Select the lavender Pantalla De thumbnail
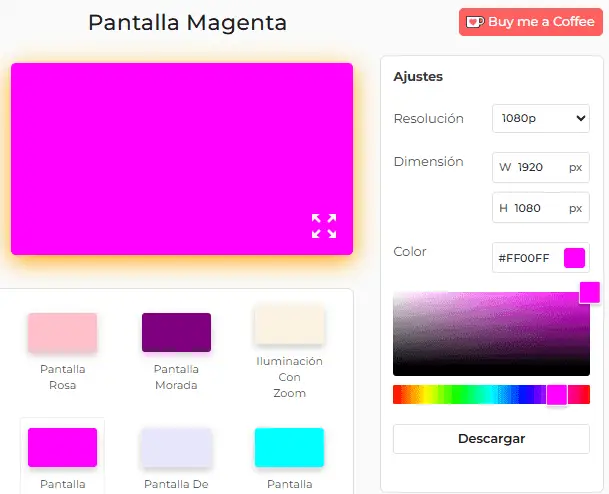Viewport: 609px width, 494px height. 176,447
